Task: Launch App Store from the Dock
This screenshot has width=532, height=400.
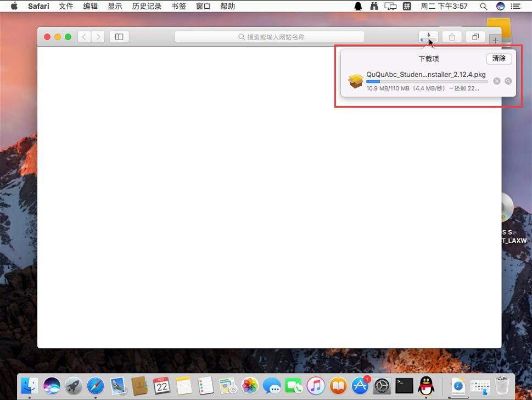Action: click(x=360, y=386)
